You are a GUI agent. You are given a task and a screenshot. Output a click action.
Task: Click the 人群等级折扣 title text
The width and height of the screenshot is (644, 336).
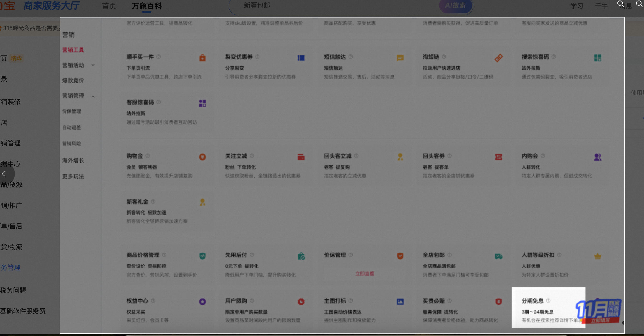pyautogui.click(x=538, y=255)
